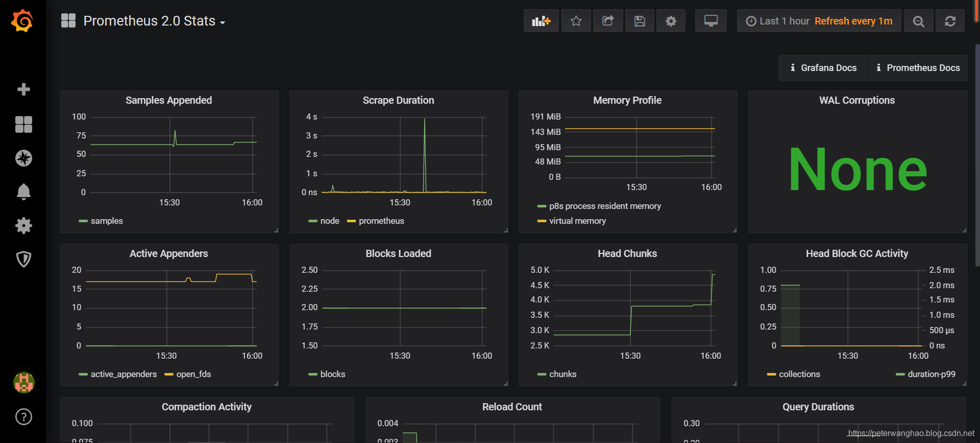Open Explore compass icon in sidebar

point(23,158)
